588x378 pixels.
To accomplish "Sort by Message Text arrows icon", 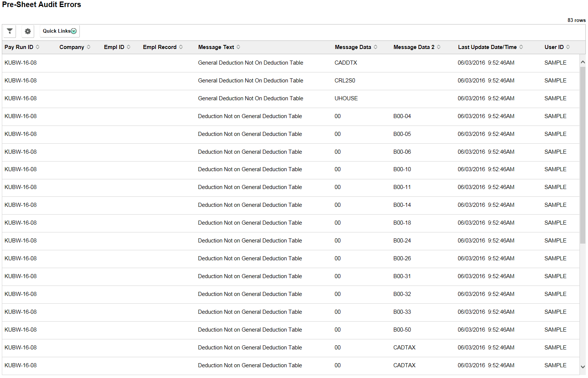I will 238,47.
